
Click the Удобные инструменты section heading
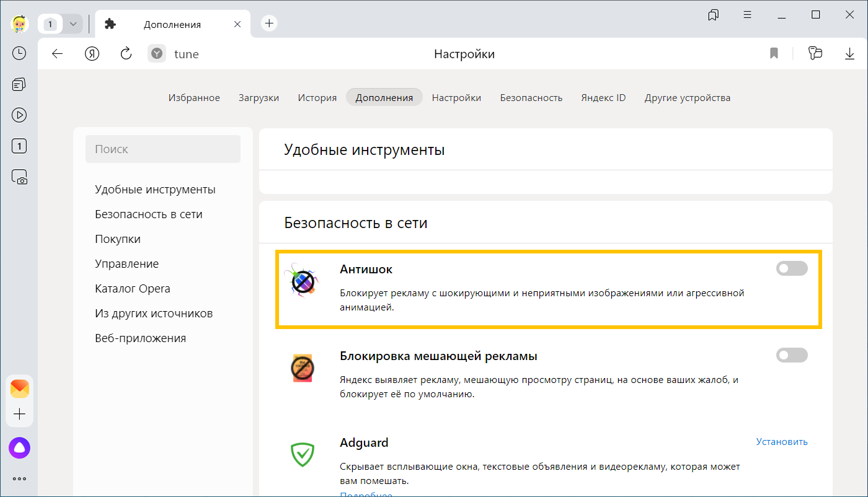click(365, 149)
